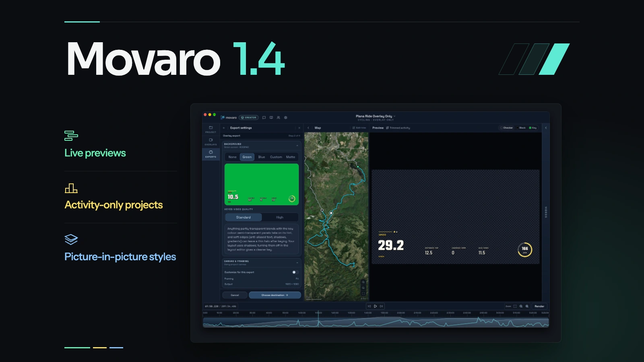This screenshot has width=644, height=362.
Task: Zoom out on the map
Action: (x=363, y=288)
